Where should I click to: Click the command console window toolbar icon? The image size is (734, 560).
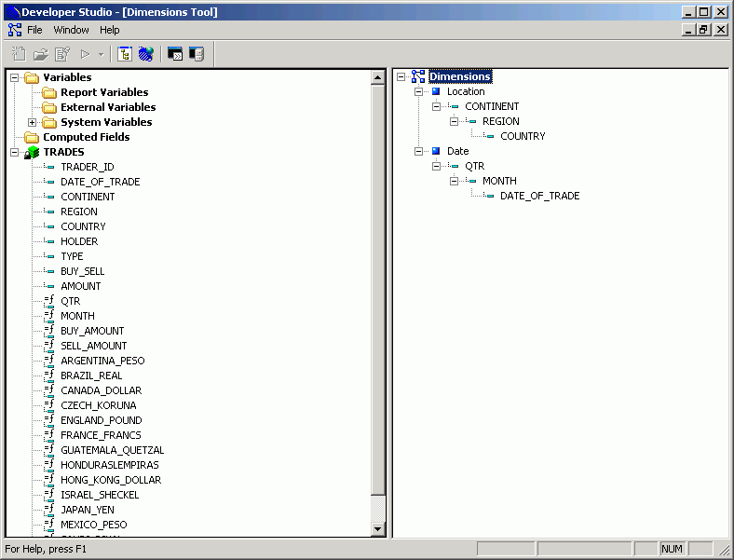click(174, 54)
